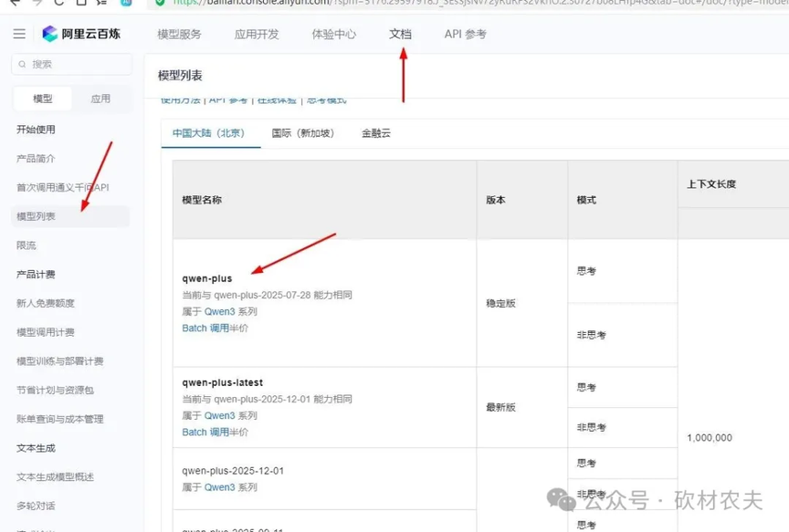The width and height of the screenshot is (789, 532).
Task: Open the 应用开发 top menu
Action: click(x=257, y=35)
